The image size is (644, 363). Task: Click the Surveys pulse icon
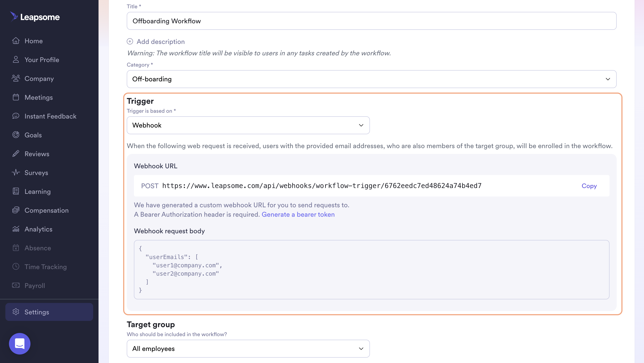click(16, 172)
